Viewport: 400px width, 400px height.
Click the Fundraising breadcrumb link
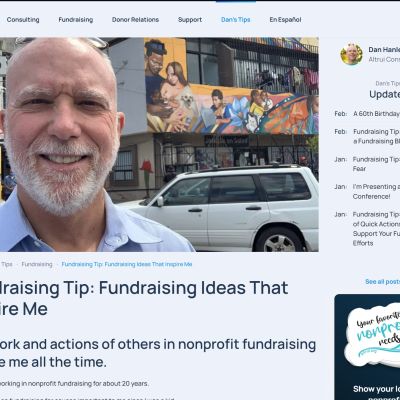[37, 264]
